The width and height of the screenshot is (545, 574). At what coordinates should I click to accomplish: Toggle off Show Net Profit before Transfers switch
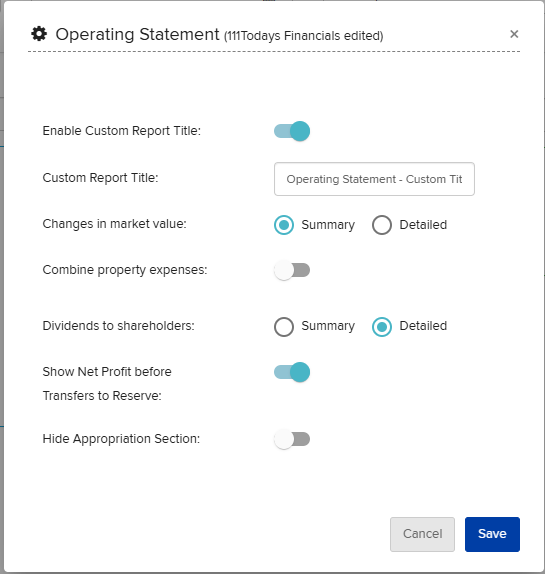tap(292, 372)
